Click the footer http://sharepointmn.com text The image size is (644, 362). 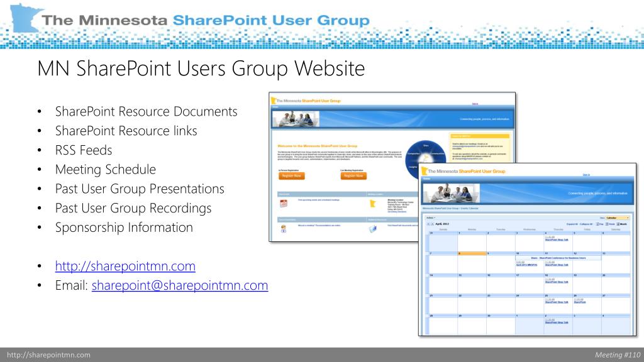pos(48,355)
